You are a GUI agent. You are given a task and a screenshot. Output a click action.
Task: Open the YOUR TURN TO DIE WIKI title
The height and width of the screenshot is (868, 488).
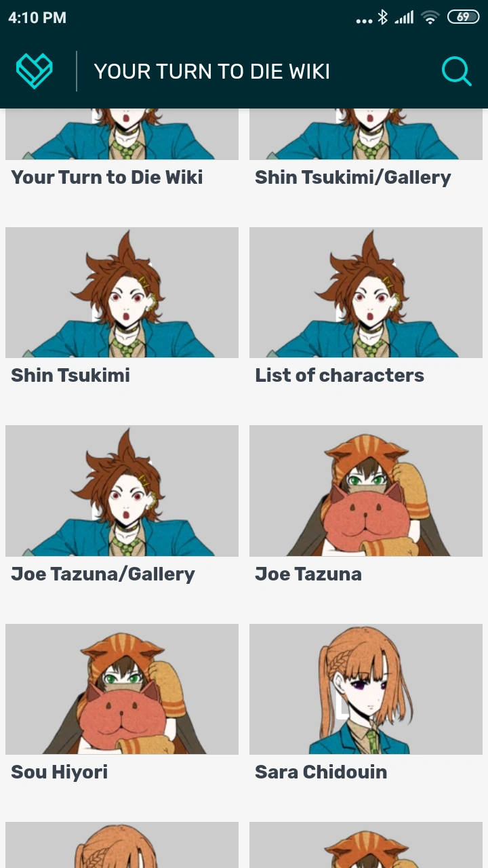212,71
